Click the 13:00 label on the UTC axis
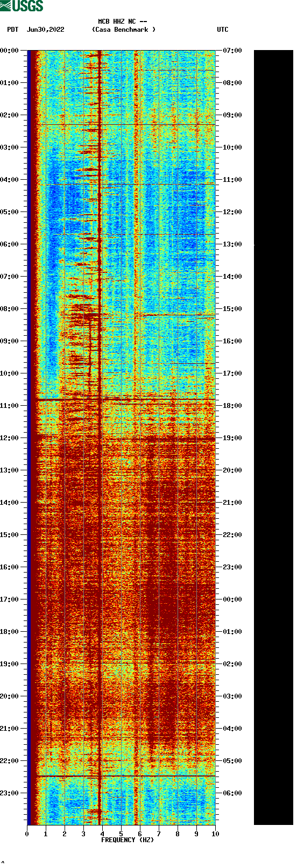 click(x=232, y=244)
